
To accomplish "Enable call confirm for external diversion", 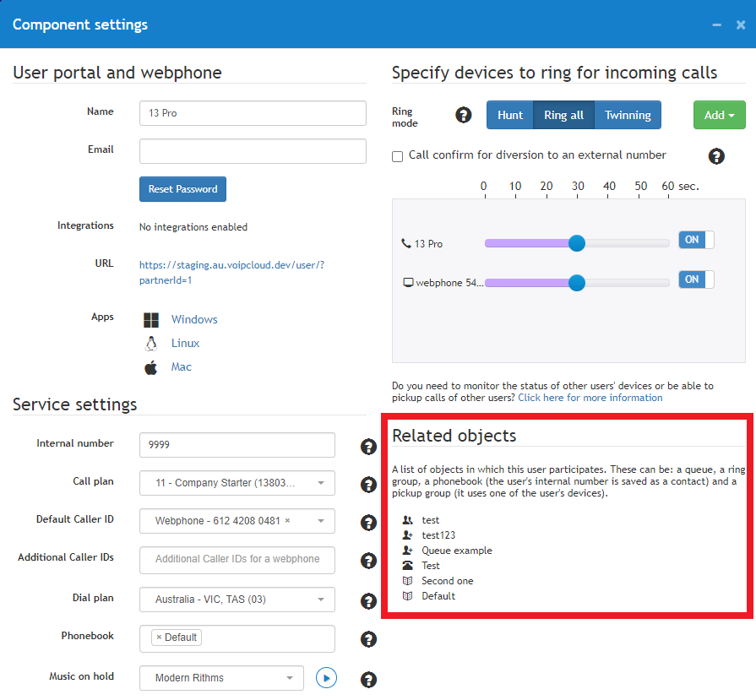I will click(397, 157).
